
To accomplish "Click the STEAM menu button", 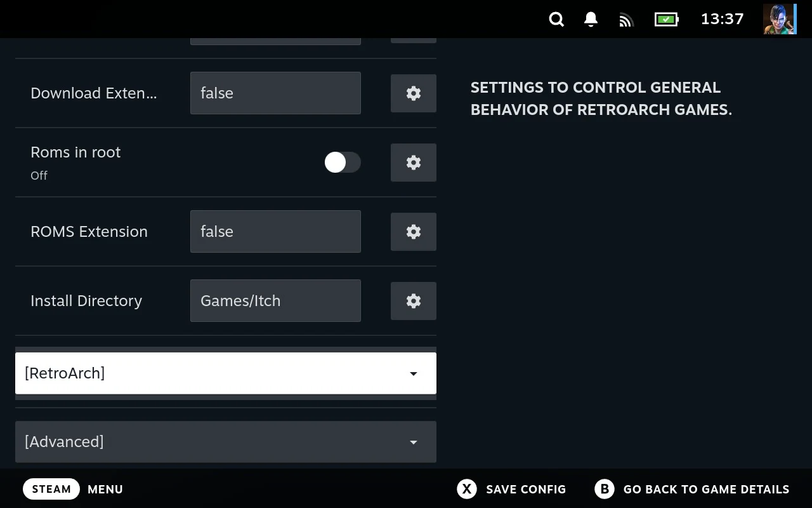I will click(51, 489).
